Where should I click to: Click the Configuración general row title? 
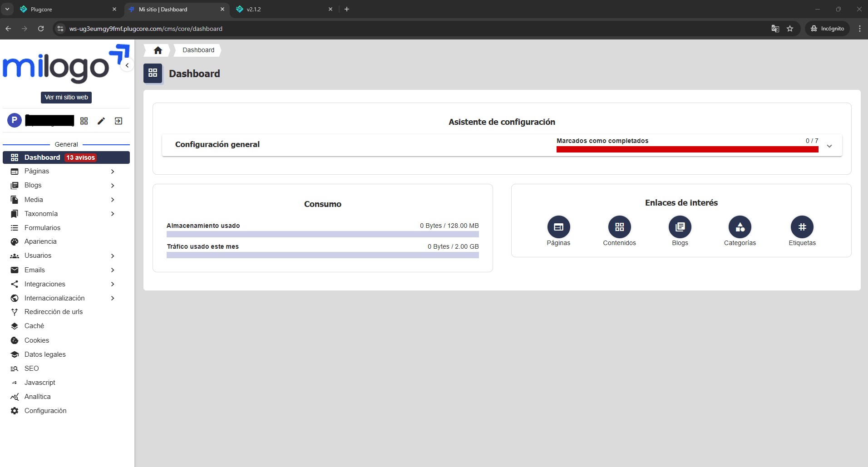217,144
